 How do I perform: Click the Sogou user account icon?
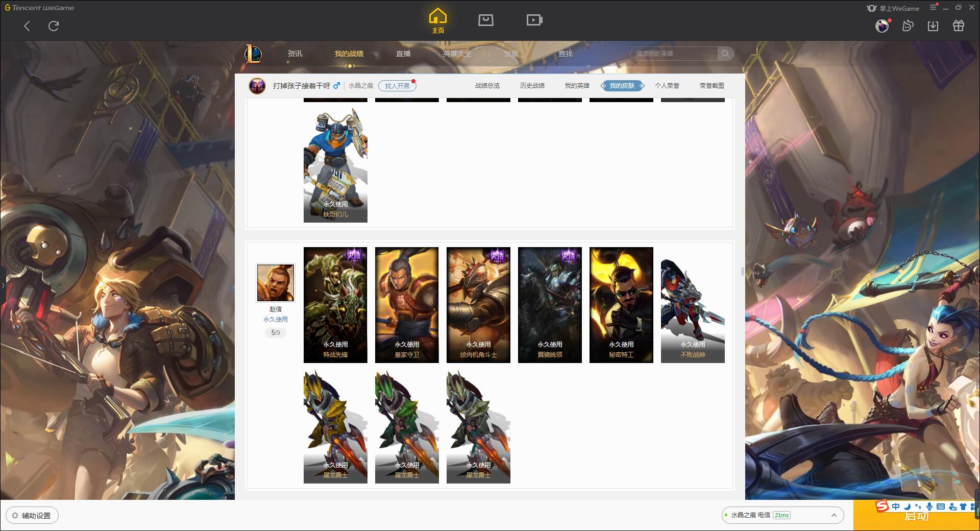point(952,506)
